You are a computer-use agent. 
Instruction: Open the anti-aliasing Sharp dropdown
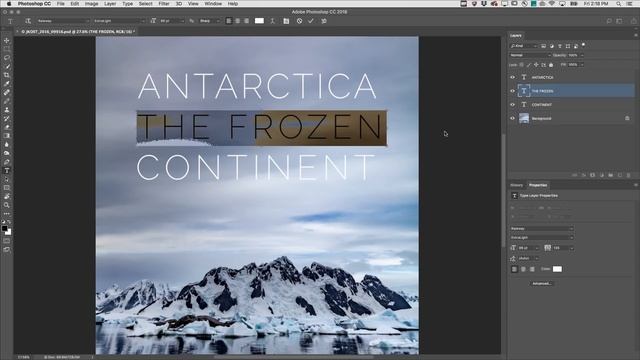209,21
